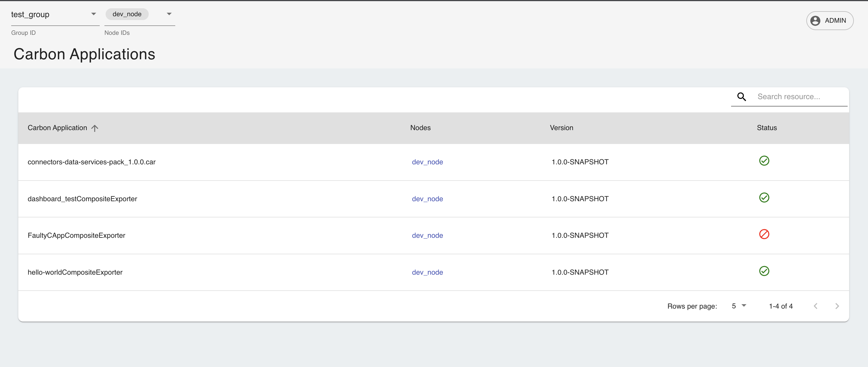868x367 pixels.
Task: Click the green status check for connectors-data-services-pack
Action: point(764,161)
